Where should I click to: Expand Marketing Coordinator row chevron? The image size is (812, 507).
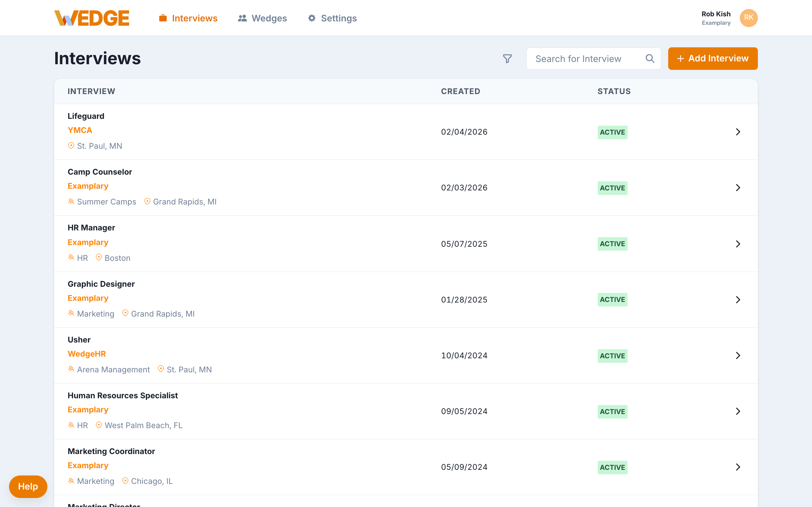738,467
